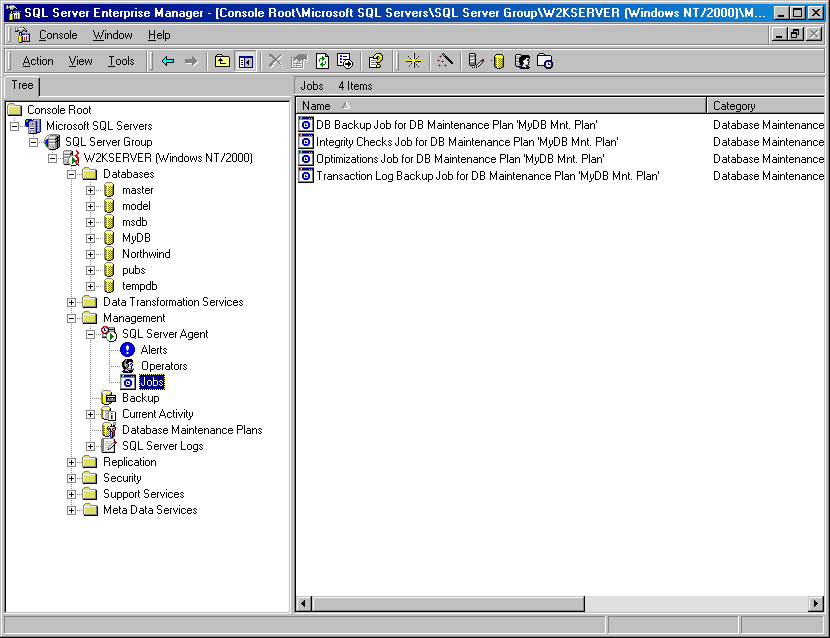Click the Optimizations Job icon
The image size is (830, 638).
306,158
